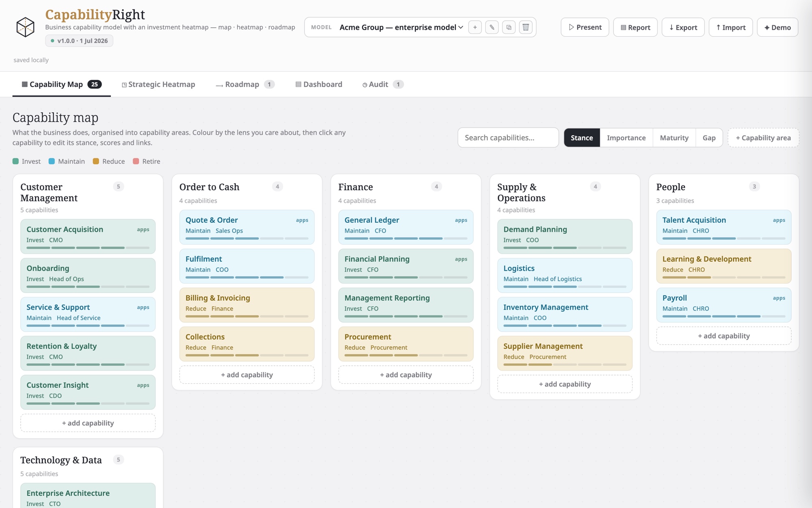The image size is (812, 508).
Task: Open the Learning & Development card
Action: (x=723, y=266)
